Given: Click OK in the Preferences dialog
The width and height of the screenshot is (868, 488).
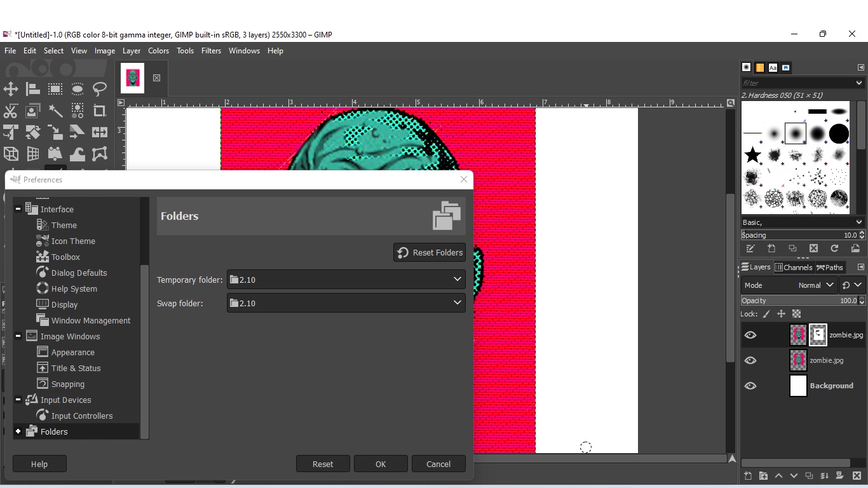Looking at the screenshot, I should (x=381, y=464).
